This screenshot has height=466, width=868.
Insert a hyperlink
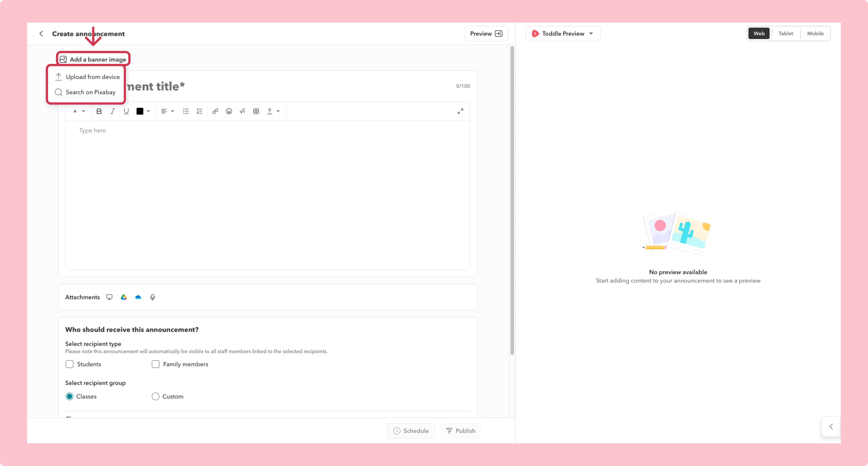pos(215,111)
